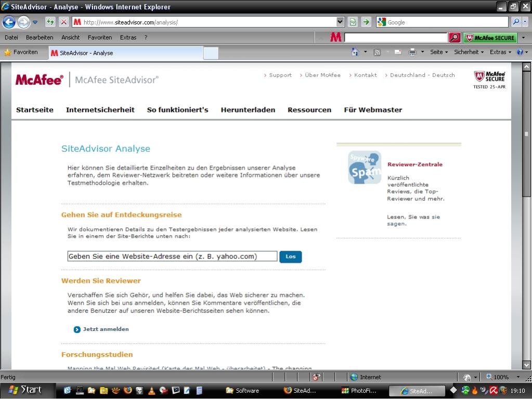532x399 pixels.
Task: Click the Reviewer-Zentrale link
Action: pos(414,164)
